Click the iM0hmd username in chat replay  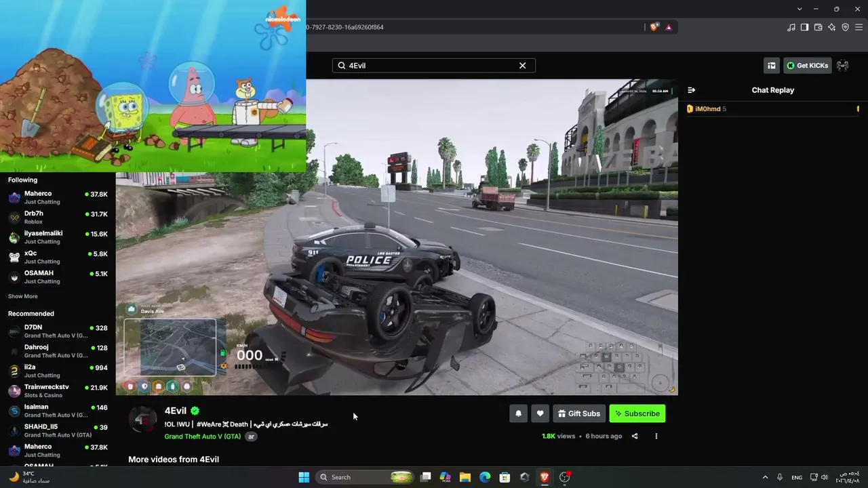[708, 109]
